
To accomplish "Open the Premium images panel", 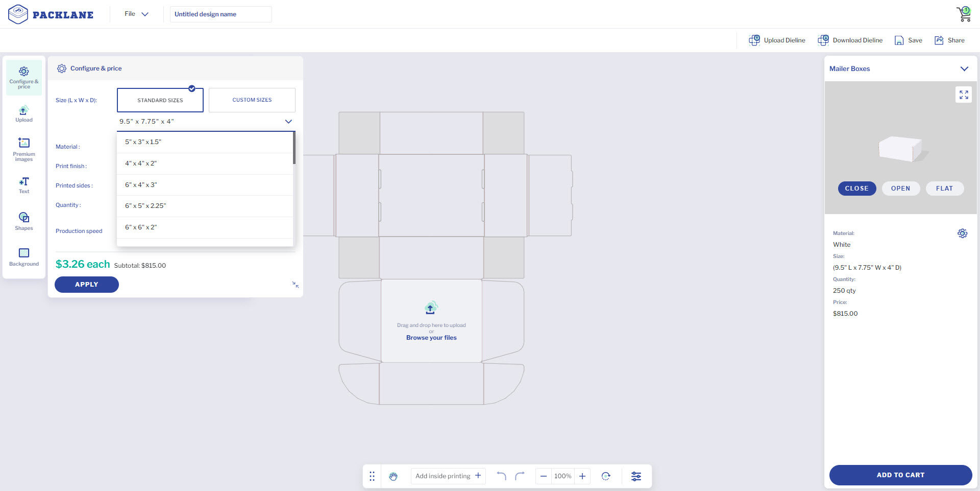I will click(23, 149).
